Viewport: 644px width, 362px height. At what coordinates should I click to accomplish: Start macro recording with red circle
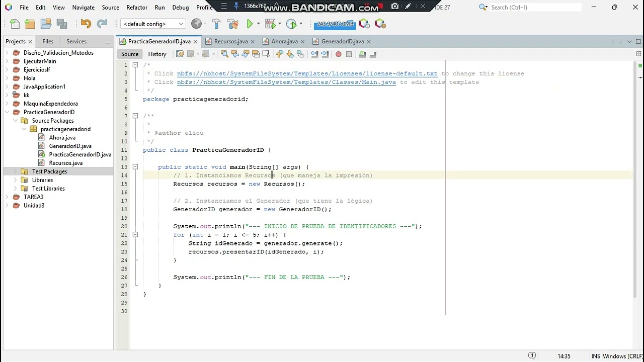pos(339,54)
